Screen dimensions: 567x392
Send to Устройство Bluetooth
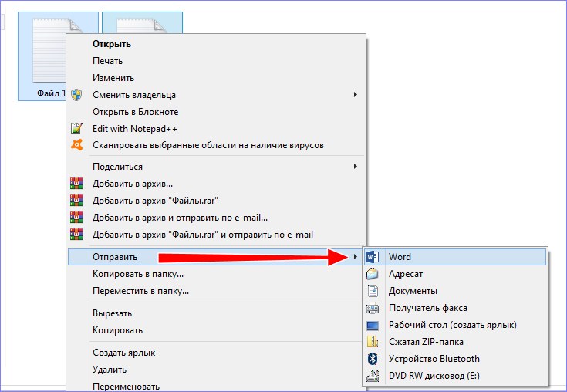455,359
